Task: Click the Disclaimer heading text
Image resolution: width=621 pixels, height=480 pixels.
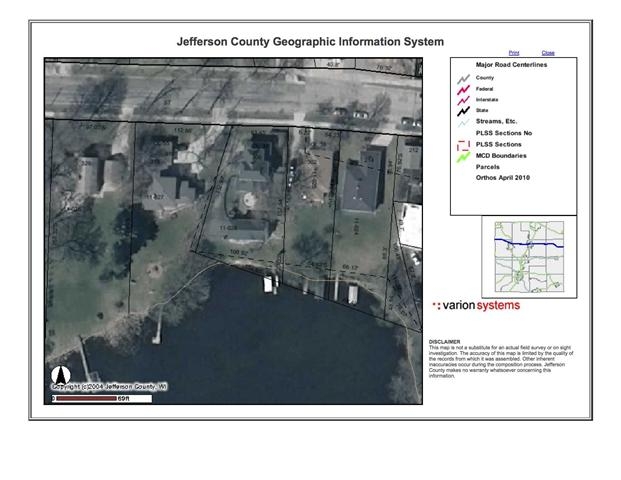Action: coord(446,340)
